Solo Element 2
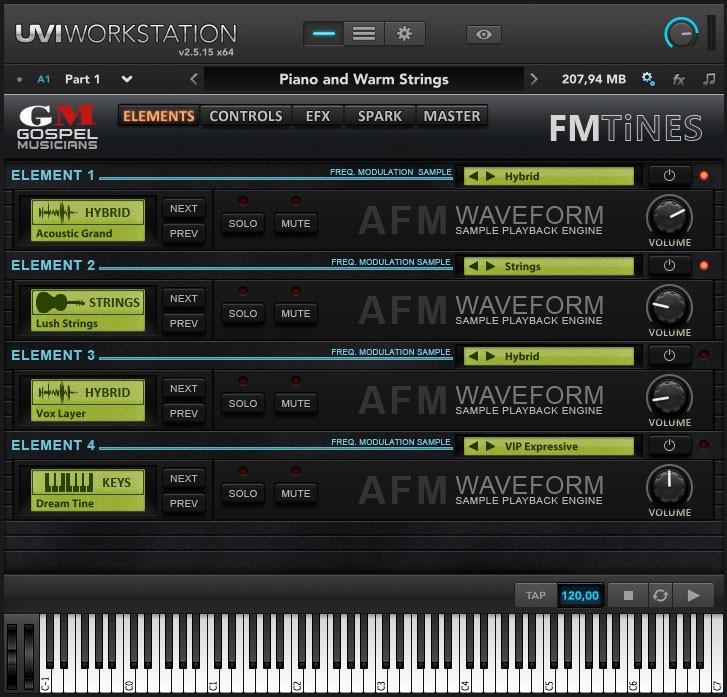The width and height of the screenshot is (727, 697). click(243, 313)
